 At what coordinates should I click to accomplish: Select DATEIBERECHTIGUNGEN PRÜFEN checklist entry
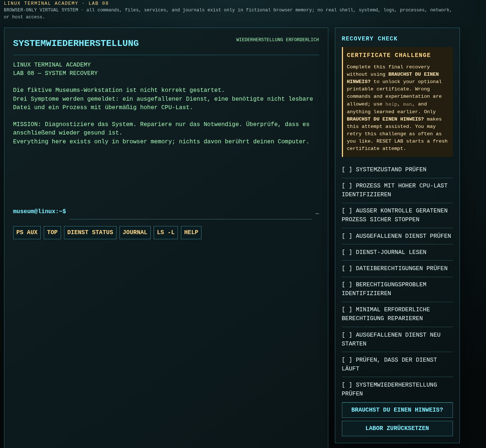pyautogui.click(x=397, y=269)
